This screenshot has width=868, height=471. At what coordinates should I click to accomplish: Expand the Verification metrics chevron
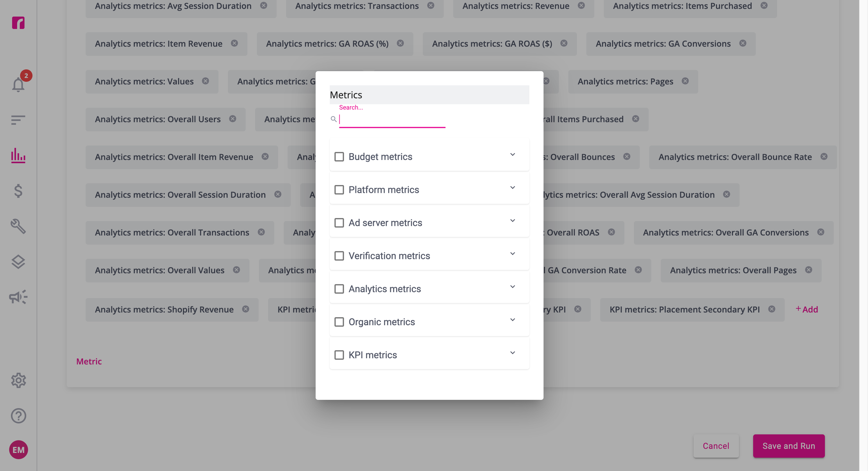513,254
